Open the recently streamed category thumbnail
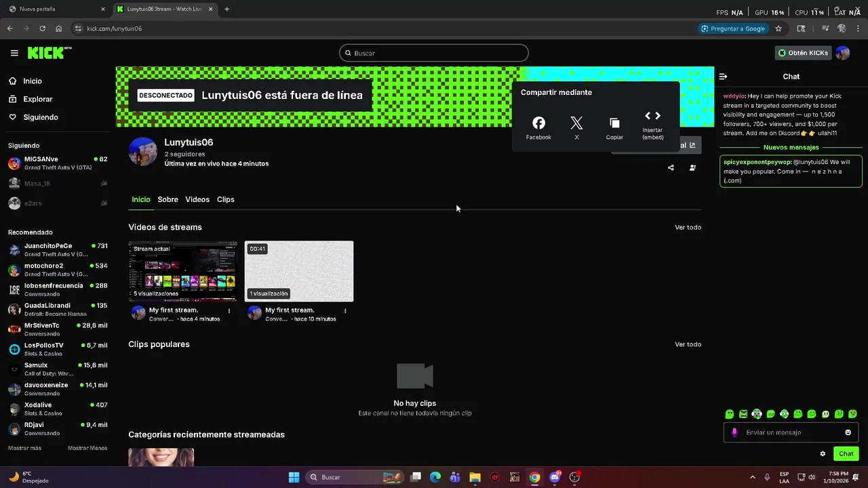Viewport: 868px width, 488px height. point(161,457)
